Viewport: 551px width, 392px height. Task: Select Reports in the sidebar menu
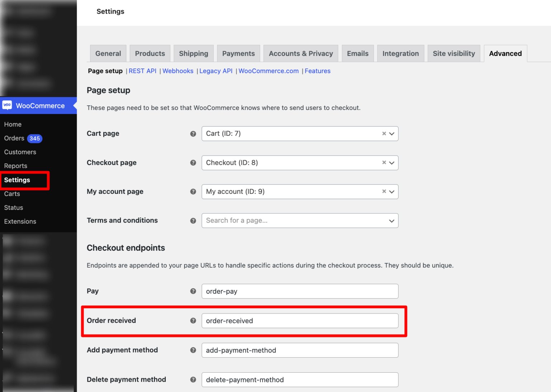15,166
